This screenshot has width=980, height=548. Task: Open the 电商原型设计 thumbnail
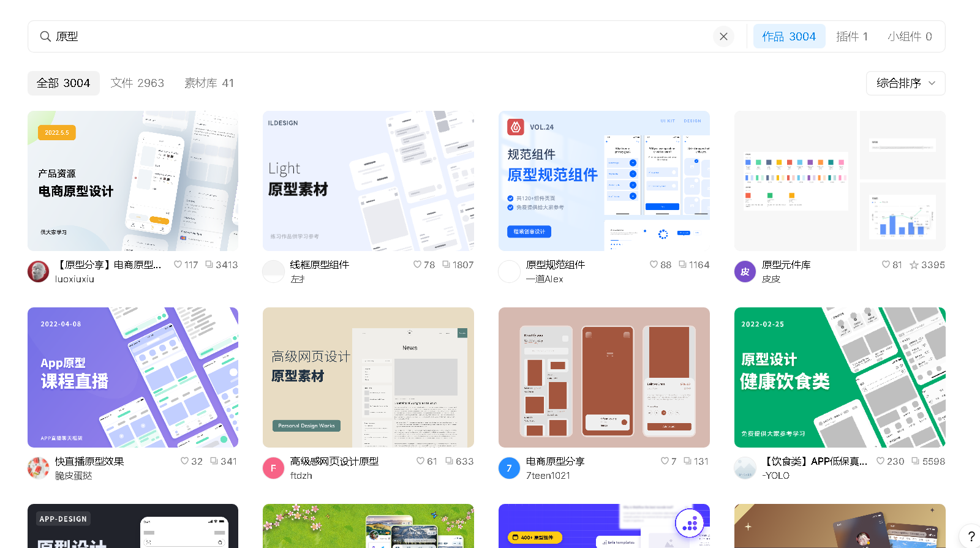pos(133,181)
